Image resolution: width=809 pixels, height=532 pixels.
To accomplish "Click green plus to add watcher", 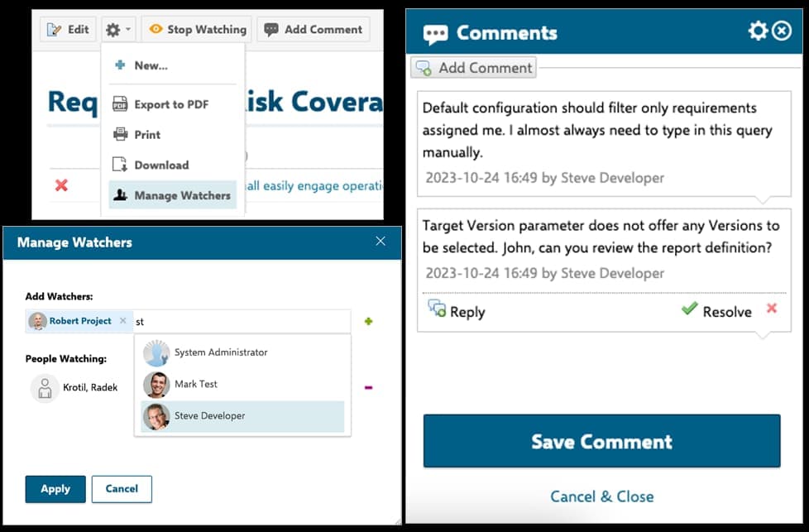I will point(368,321).
